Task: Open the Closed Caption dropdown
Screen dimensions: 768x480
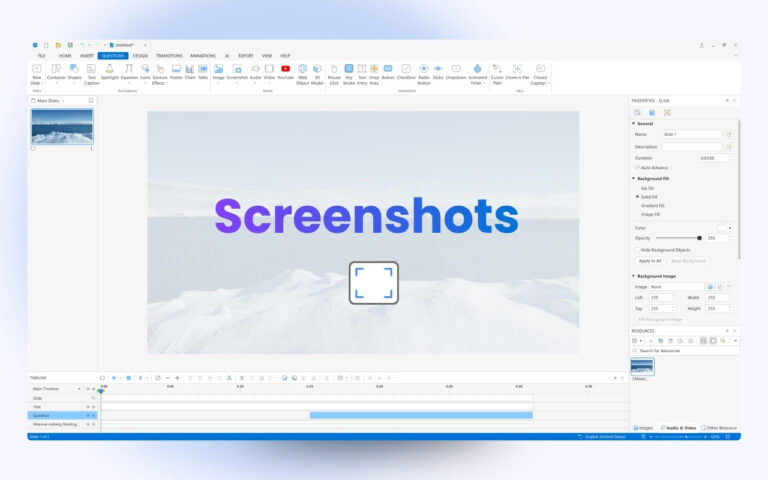Action: [x=549, y=83]
